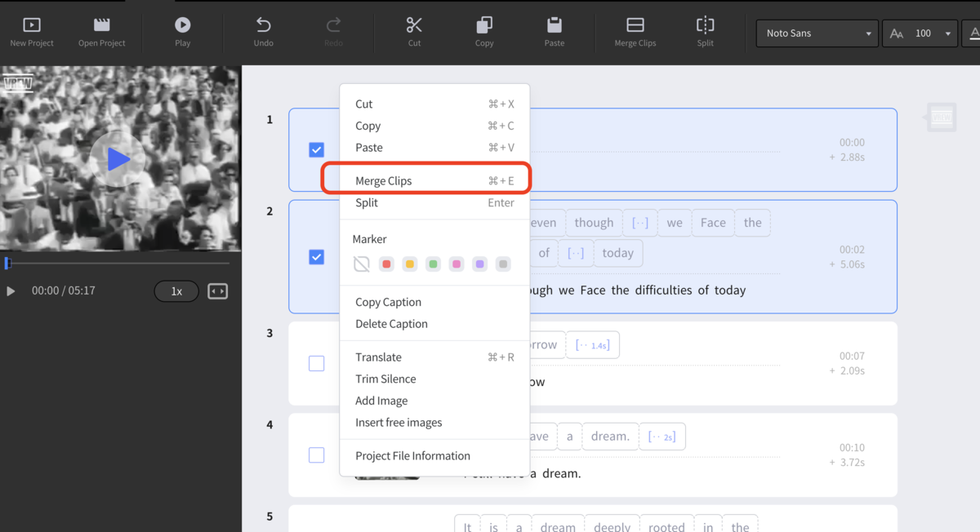Screen dimensions: 980x532
Task: Click Merge Clips in the toolbar
Action: point(635,33)
